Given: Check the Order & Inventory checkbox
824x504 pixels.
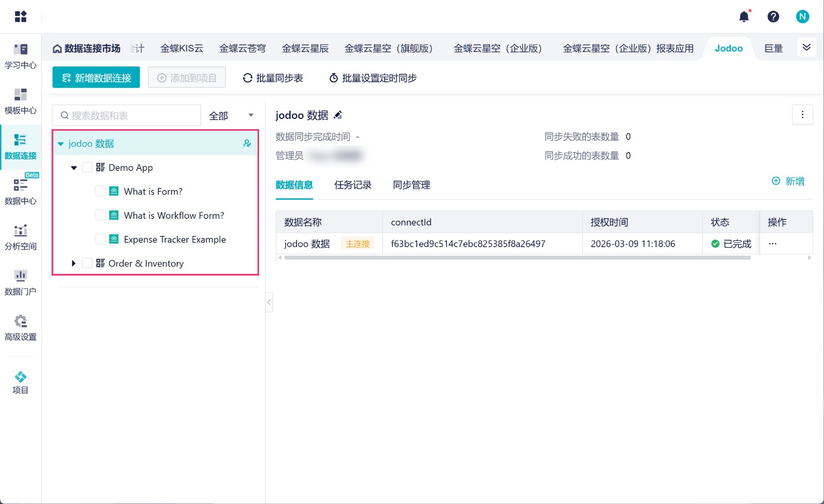Looking at the screenshot, I should tap(87, 263).
